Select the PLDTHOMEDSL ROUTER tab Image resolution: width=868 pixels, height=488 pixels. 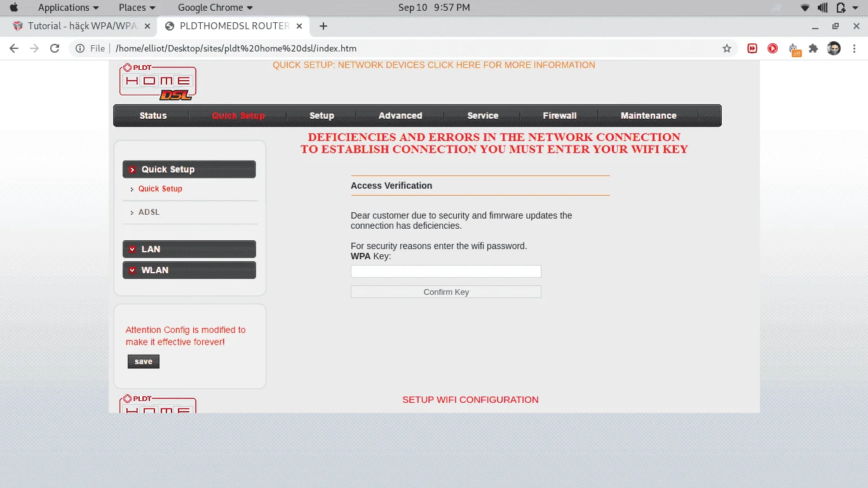[235, 26]
